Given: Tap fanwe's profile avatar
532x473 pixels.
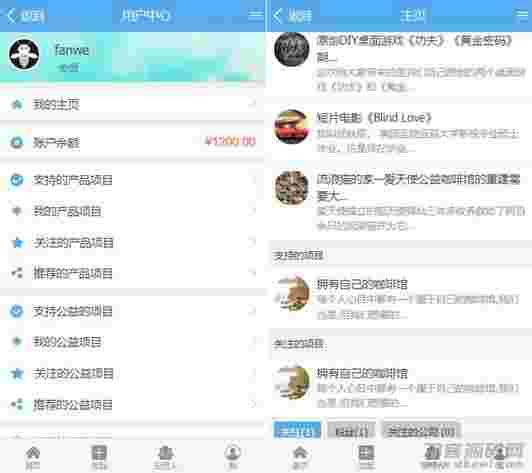Looking at the screenshot, I should pyautogui.click(x=24, y=54).
